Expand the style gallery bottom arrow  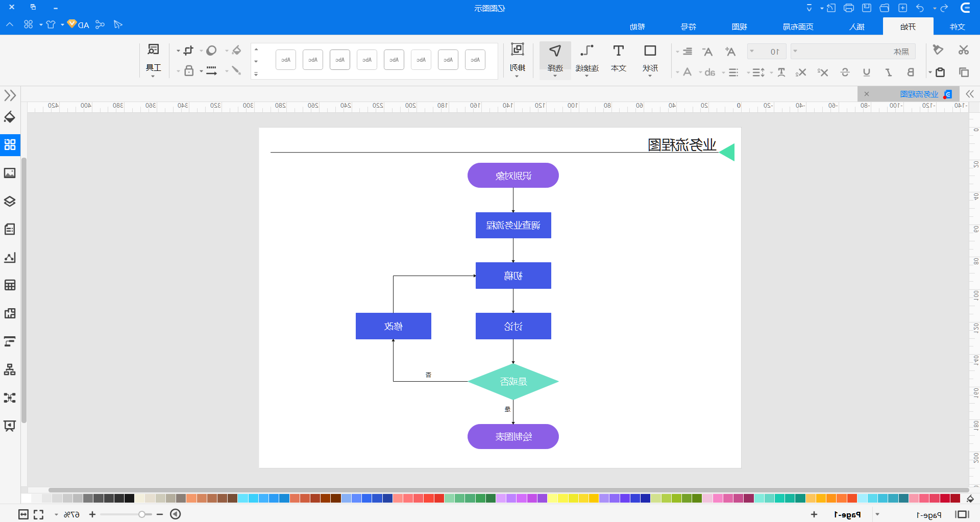click(256, 74)
